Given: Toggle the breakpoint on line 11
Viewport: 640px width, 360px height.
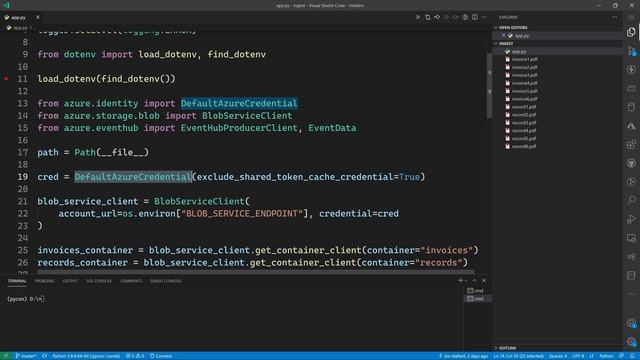Looking at the screenshot, I should (x=7, y=79).
